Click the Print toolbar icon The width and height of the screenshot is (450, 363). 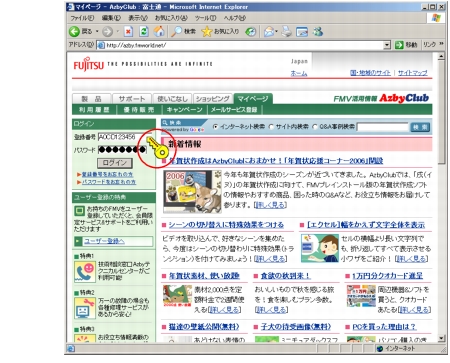286,32
